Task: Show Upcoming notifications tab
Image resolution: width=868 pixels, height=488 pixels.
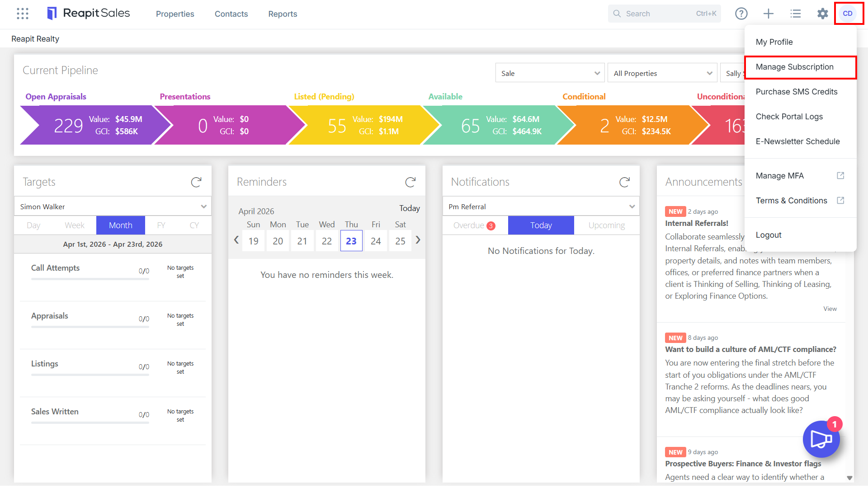Action: click(607, 225)
